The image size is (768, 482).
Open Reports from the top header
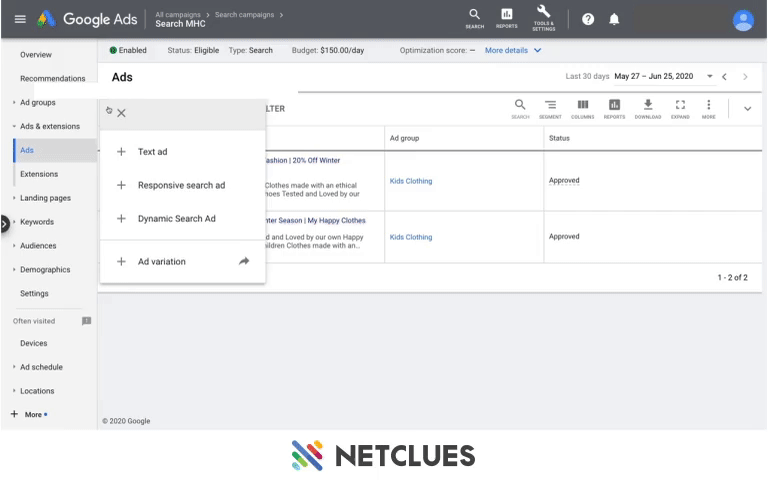pyautogui.click(x=507, y=18)
